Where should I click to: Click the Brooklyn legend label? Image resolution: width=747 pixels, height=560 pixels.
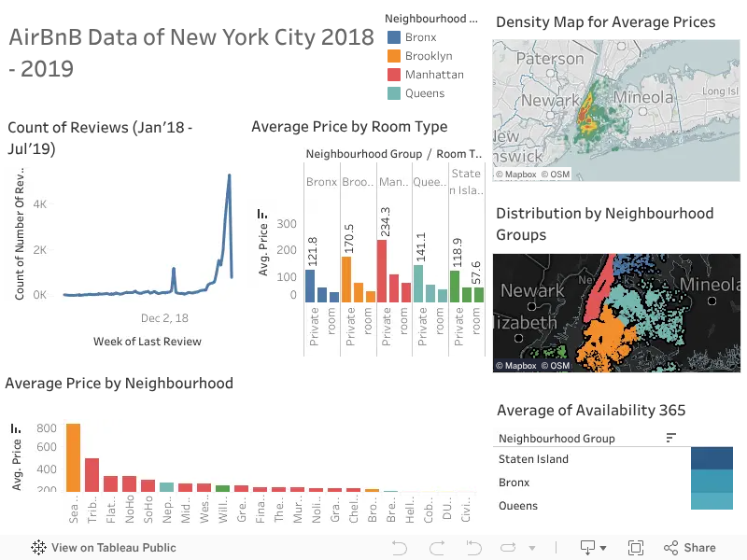pos(429,56)
